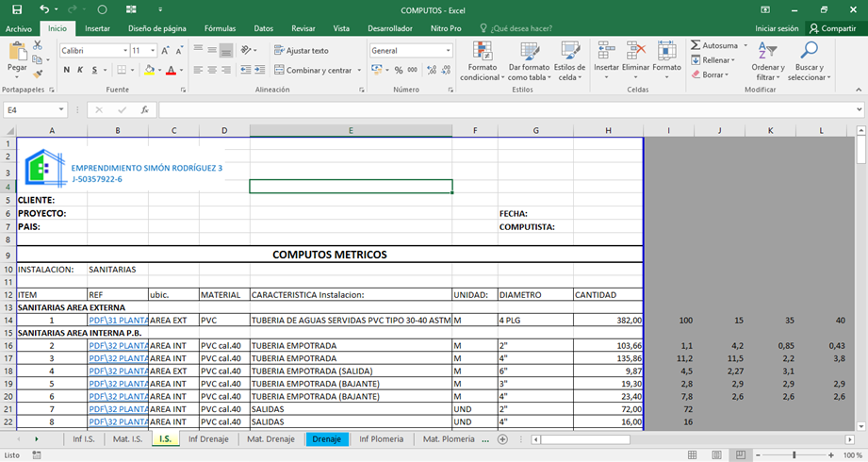
Task: Toggle bold formatting (N)
Action: pos(66,70)
